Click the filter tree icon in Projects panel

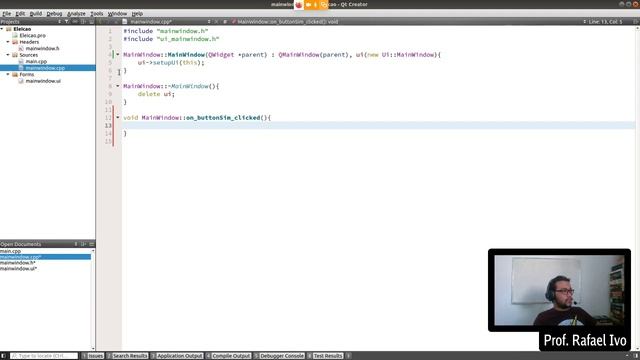point(67,22)
